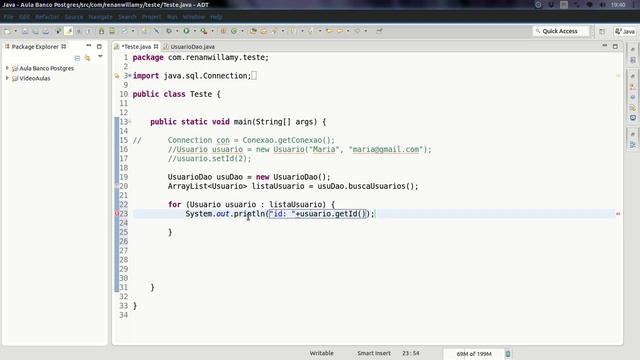Open the New Java Class dropdown arrow
The image size is (640, 360).
242,31
